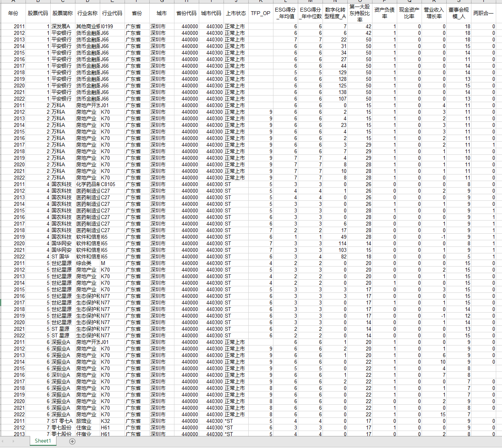502x448 pixels.
Task: Select the 上市状态 header cell
Action: [x=236, y=13]
